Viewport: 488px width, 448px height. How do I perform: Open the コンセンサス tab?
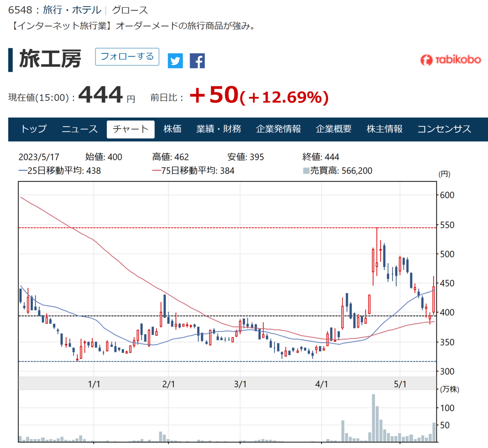pyautogui.click(x=444, y=129)
